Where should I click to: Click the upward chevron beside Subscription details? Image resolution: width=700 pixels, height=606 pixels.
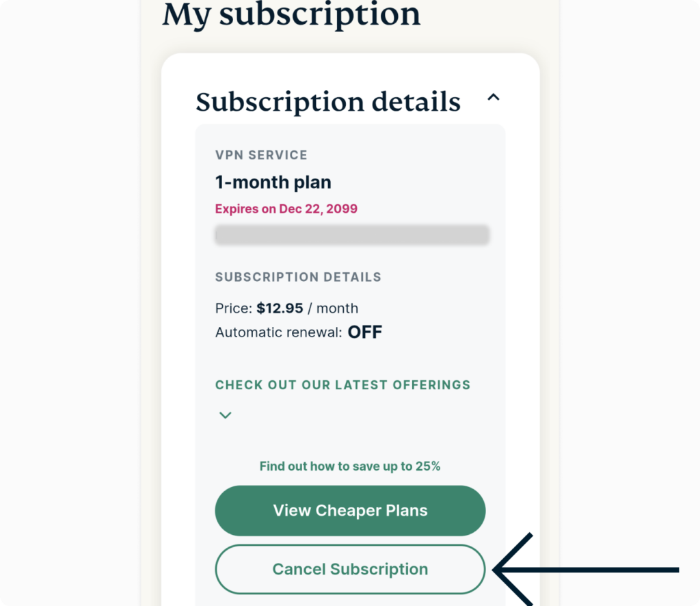pyautogui.click(x=494, y=98)
